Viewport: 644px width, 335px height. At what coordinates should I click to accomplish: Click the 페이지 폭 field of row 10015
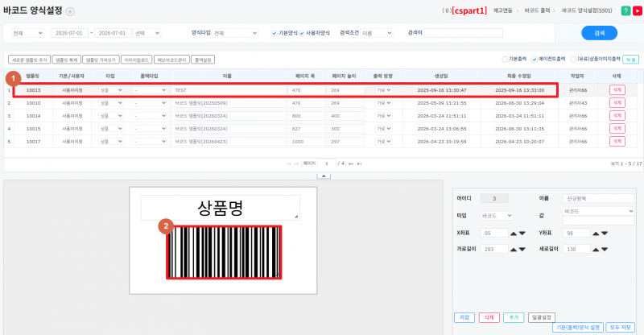(306, 129)
